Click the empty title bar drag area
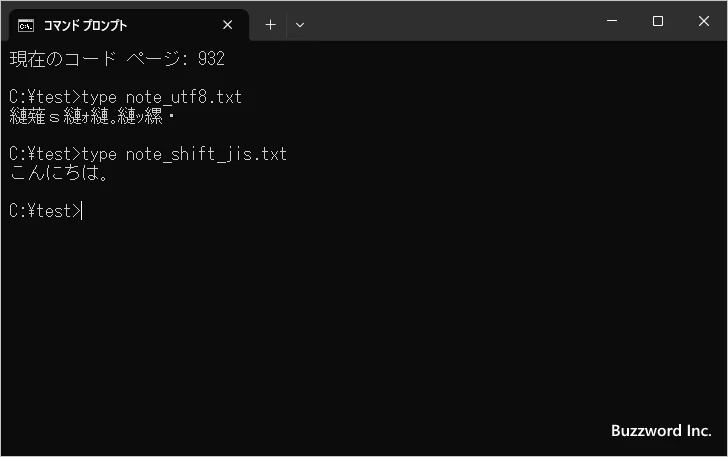 pyautogui.click(x=450, y=22)
